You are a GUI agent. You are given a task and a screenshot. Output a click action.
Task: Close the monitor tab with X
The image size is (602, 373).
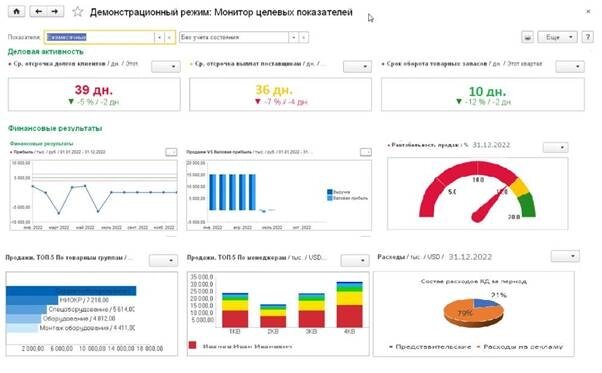588,12
